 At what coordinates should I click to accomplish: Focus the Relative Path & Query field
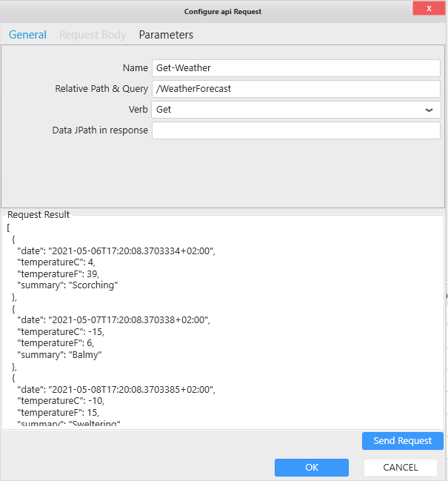click(x=296, y=88)
